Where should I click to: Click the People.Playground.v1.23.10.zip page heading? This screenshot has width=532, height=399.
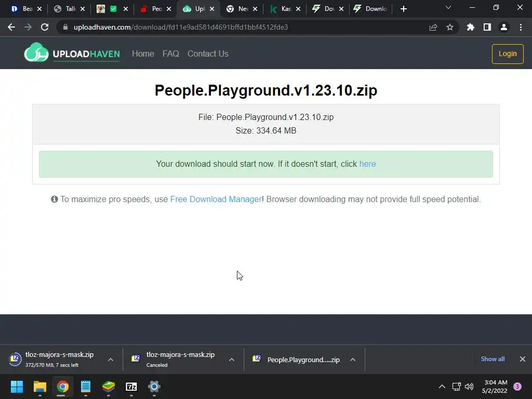(266, 90)
